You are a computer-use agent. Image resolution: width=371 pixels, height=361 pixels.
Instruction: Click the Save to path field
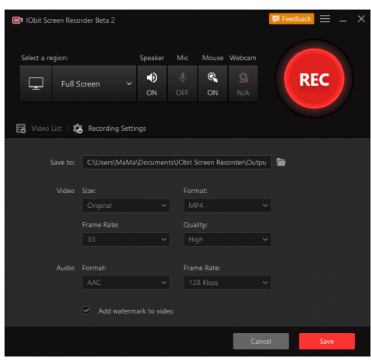[177, 162]
